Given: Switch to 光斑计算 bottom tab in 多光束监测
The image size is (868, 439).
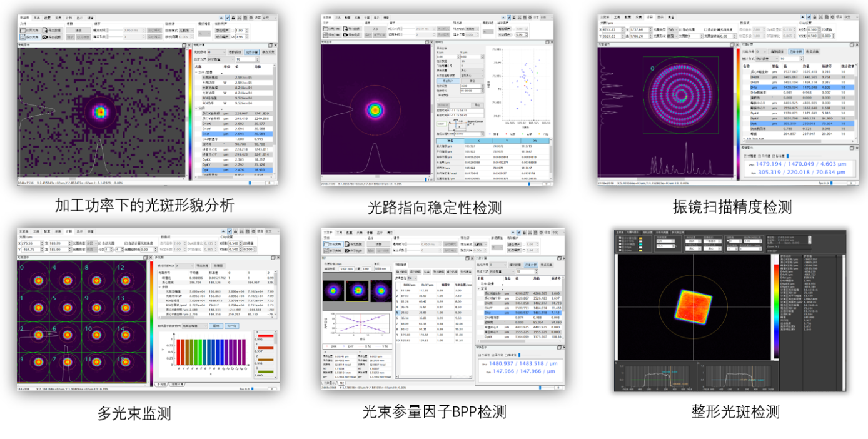Looking at the screenshot, I should point(177,384).
